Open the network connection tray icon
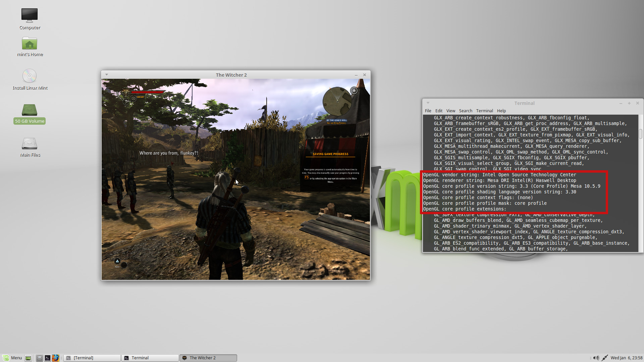 click(604, 358)
